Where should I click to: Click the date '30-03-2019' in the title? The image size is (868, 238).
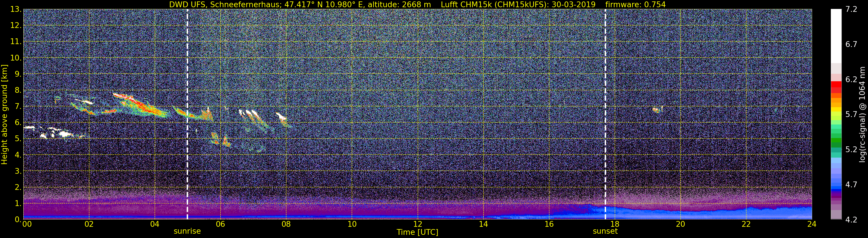[x=574, y=4]
